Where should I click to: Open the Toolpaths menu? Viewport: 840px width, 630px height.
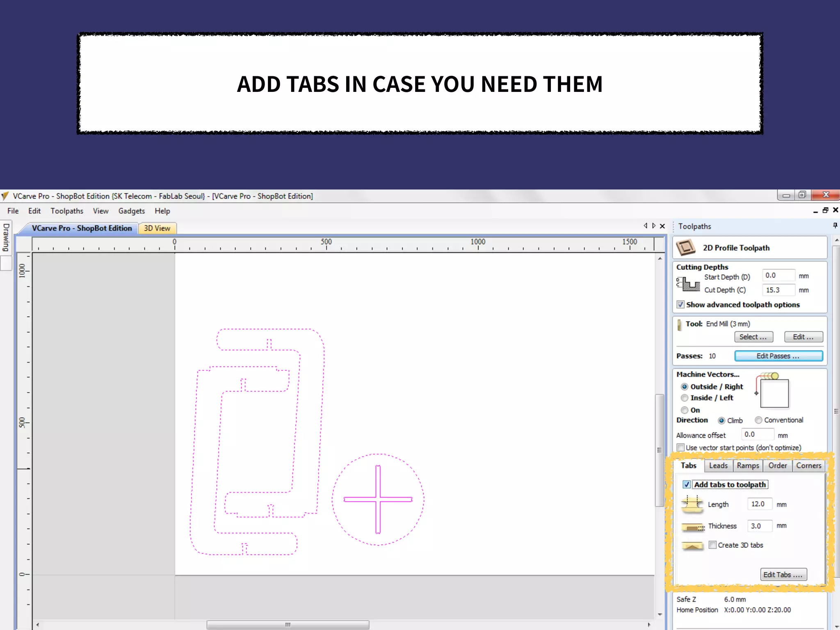click(67, 211)
